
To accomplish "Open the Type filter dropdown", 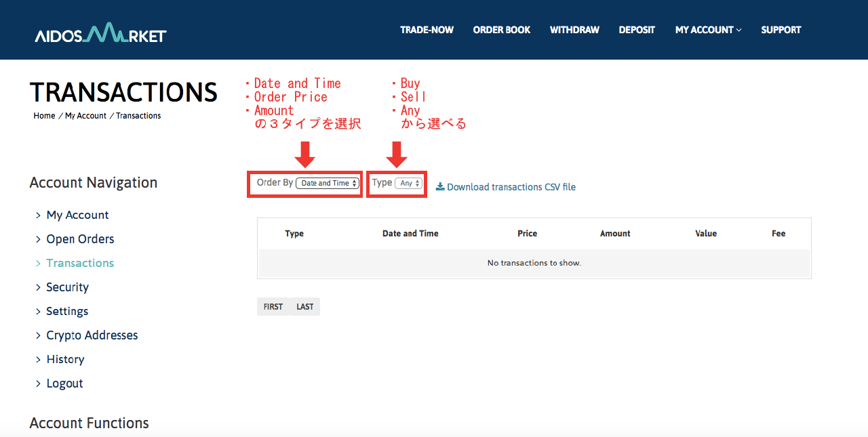I will point(408,183).
